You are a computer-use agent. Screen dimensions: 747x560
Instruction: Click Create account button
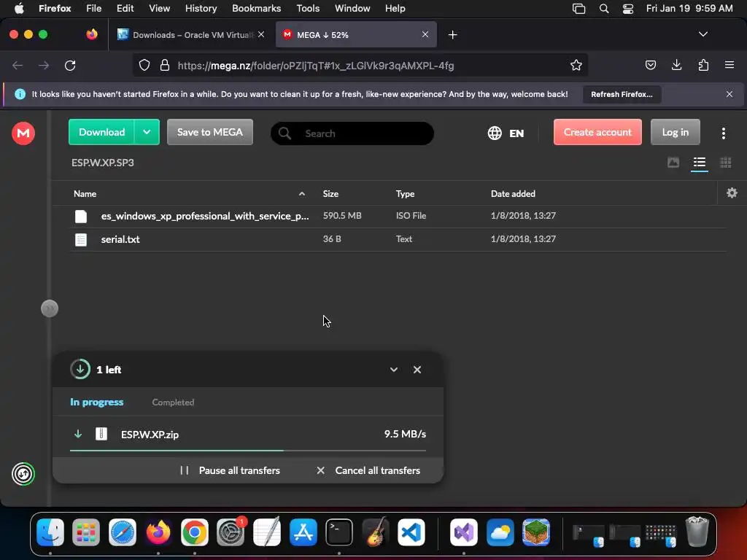pyautogui.click(x=597, y=132)
